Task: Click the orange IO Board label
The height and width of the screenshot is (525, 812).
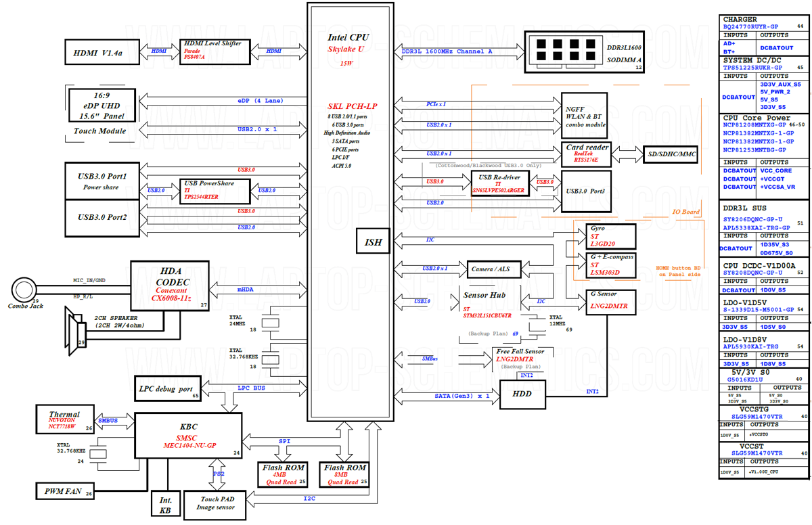Action: (x=685, y=212)
